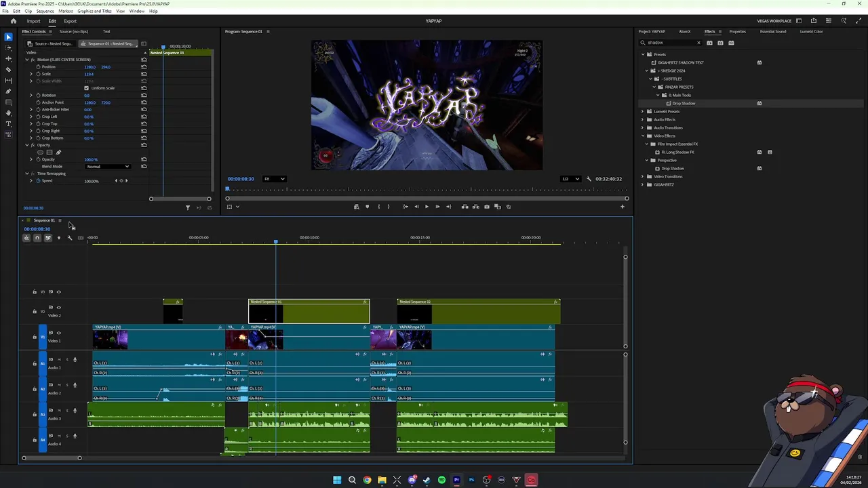Go to the Import workspace
The image size is (868, 488).
coord(33,21)
